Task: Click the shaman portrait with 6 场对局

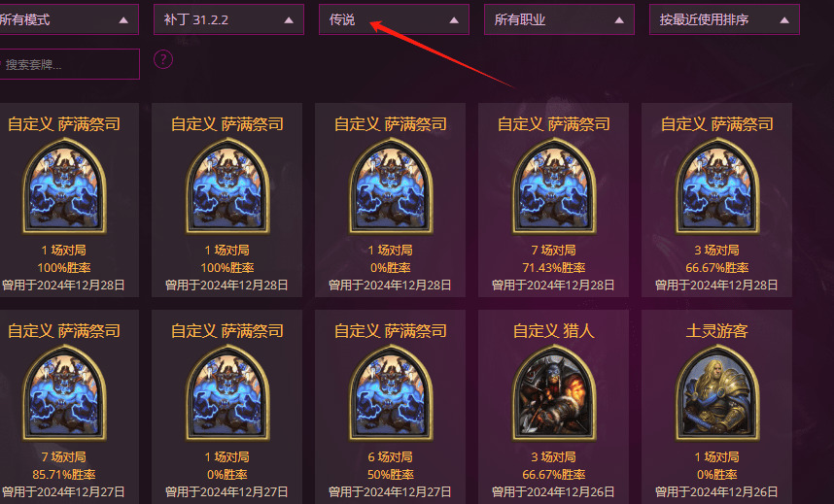Action: pos(391,393)
